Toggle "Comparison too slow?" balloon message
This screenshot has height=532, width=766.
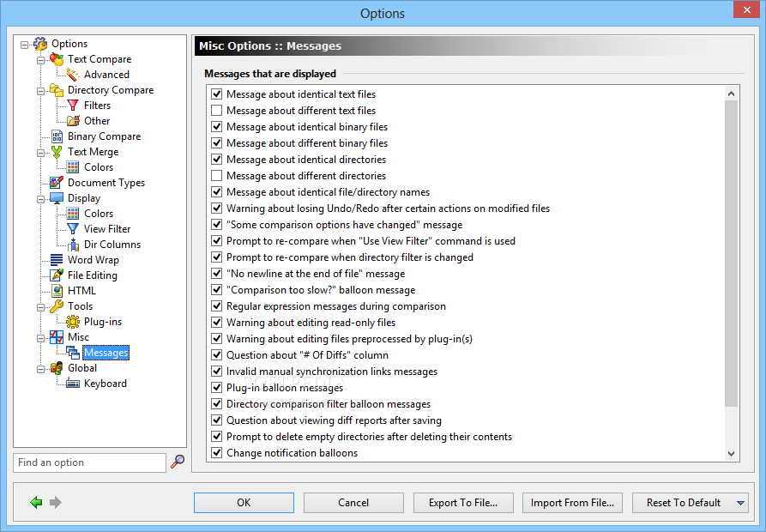pyautogui.click(x=216, y=290)
